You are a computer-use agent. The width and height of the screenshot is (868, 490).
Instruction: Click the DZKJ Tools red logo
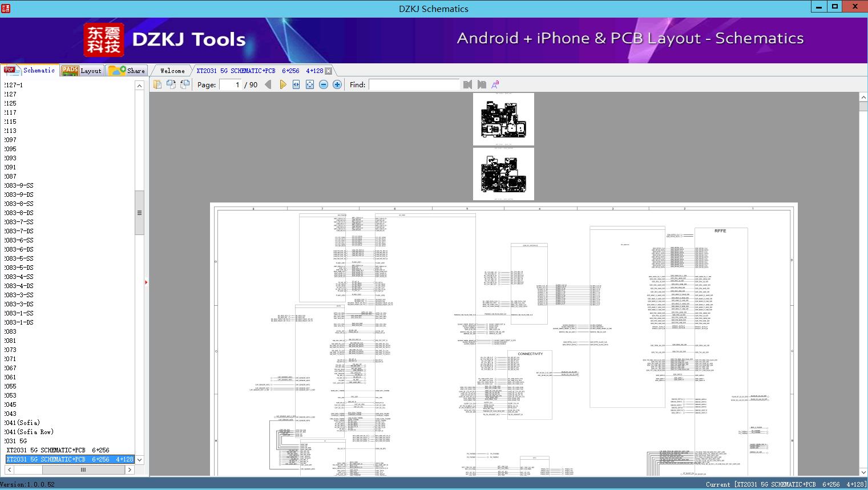[104, 40]
